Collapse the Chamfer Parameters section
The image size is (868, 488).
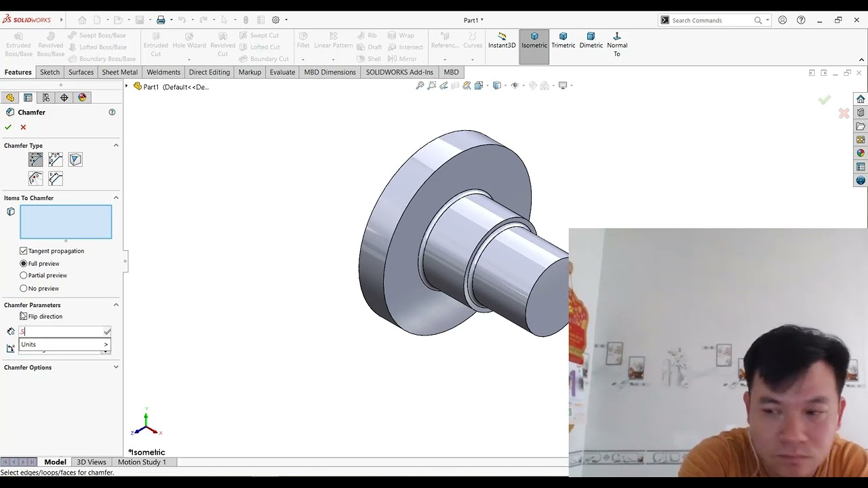[x=116, y=305]
